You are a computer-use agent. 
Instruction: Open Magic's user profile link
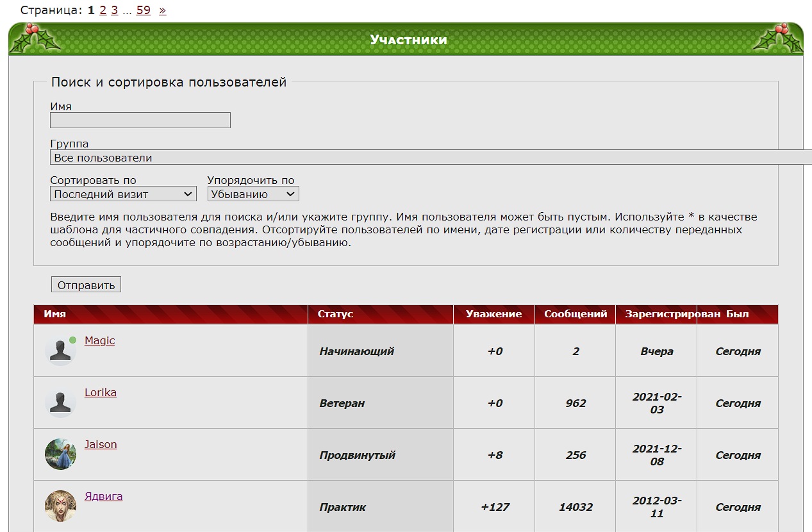point(99,340)
